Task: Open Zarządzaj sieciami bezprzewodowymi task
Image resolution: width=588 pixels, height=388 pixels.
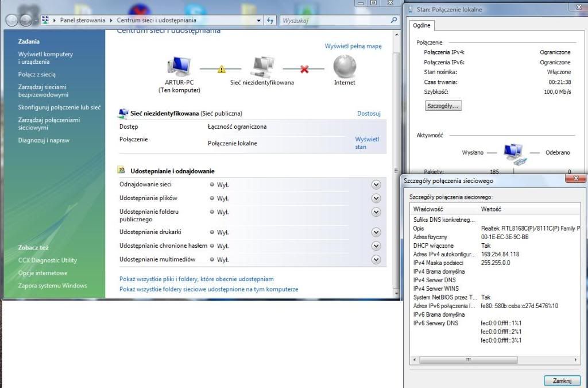Action: 43,91
